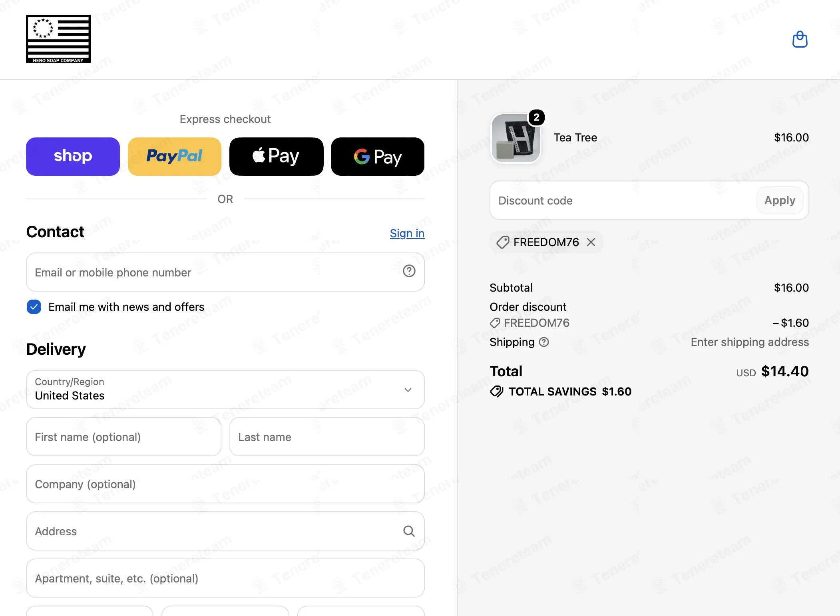Choose Google Pay express checkout
Image resolution: width=840 pixels, height=616 pixels.
378,157
